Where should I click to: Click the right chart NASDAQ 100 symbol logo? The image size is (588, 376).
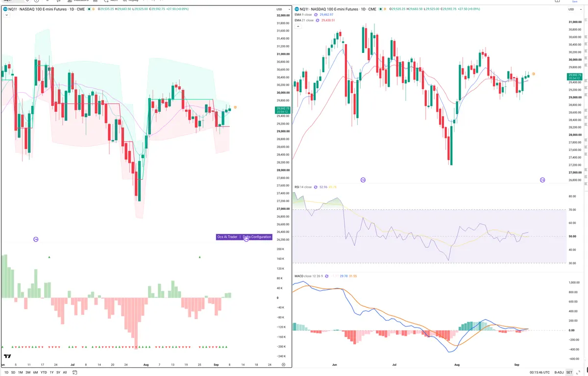point(296,9)
